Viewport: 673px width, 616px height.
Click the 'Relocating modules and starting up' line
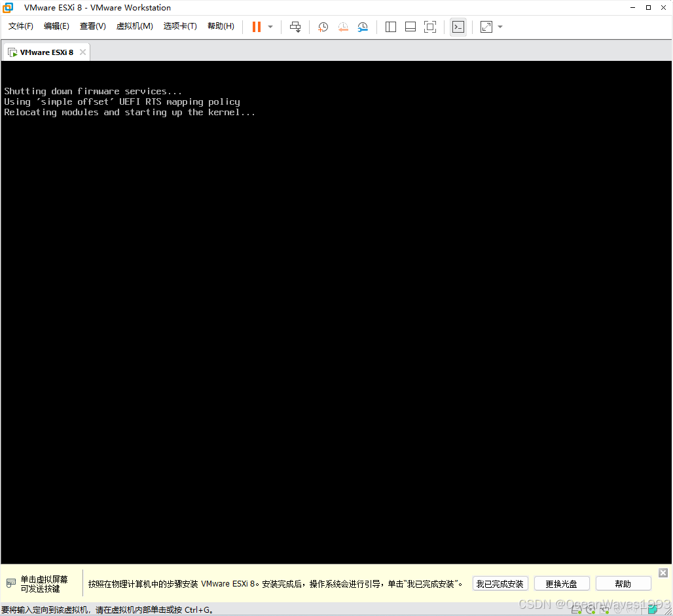coord(130,112)
